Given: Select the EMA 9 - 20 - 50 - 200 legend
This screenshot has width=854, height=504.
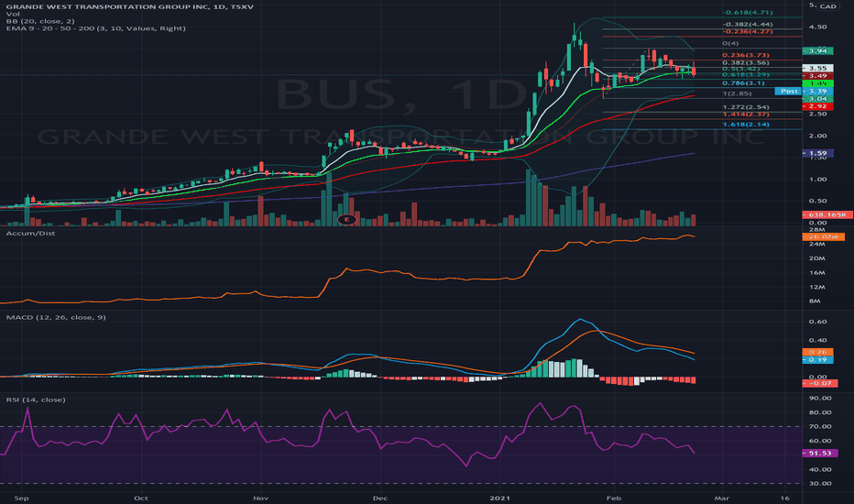Looking at the screenshot, I should pos(96,28).
